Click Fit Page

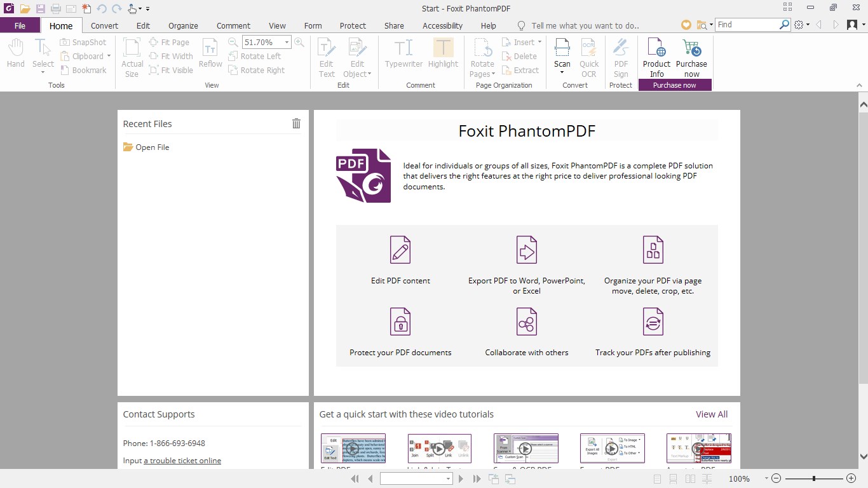[169, 42]
